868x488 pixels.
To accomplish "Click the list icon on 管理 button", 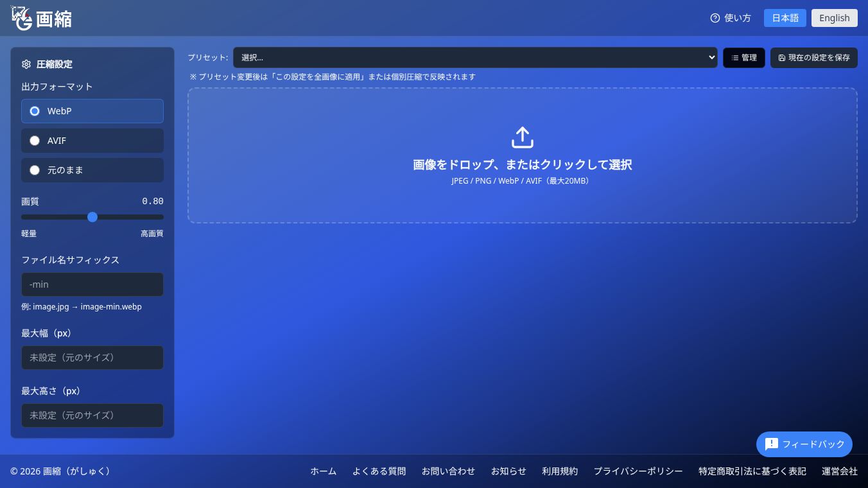I will point(735,58).
